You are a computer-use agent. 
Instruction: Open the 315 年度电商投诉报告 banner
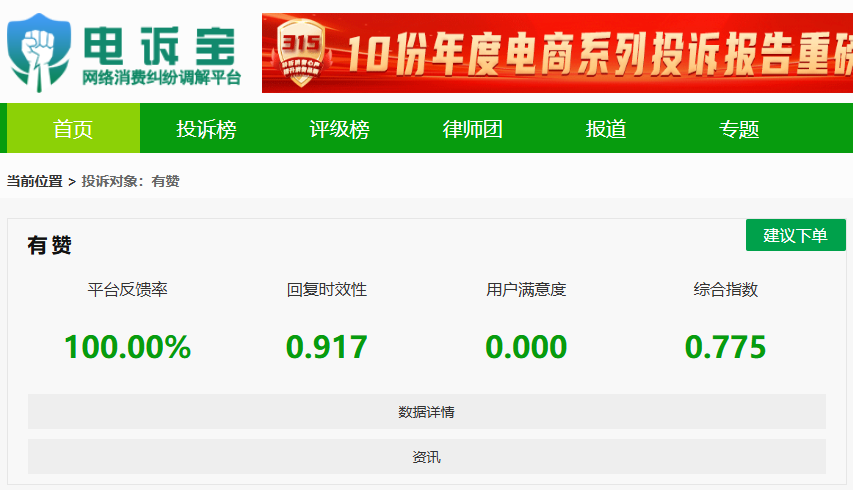pos(557,53)
